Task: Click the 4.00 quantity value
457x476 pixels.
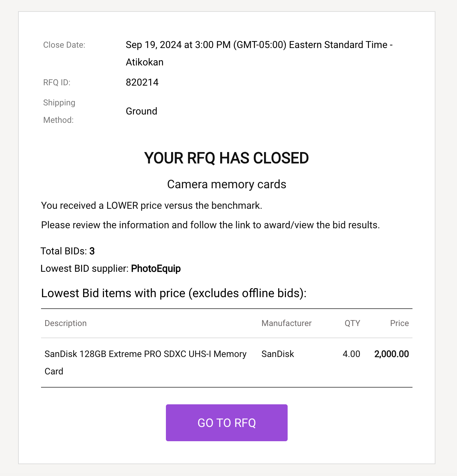Action: pyautogui.click(x=351, y=354)
